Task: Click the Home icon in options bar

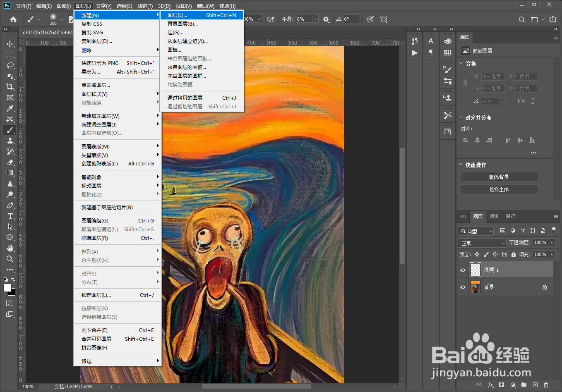Action: (13, 19)
